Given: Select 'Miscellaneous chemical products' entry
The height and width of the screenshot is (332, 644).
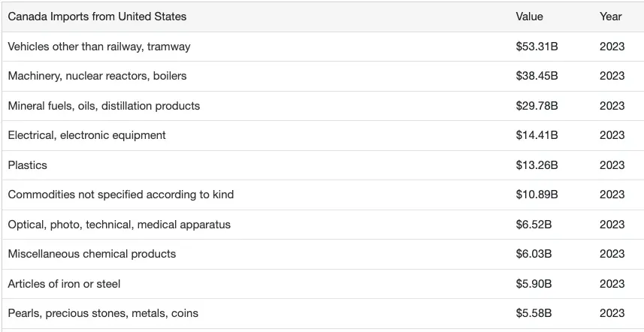Looking at the screenshot, I should [92, 254].
